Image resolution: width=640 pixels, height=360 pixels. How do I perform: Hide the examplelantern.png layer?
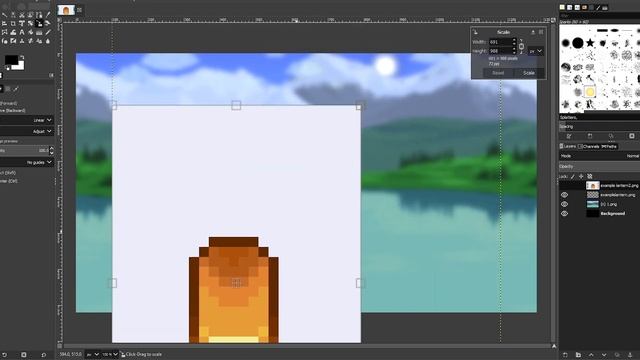pyautogui.click(x=564, y=195)
